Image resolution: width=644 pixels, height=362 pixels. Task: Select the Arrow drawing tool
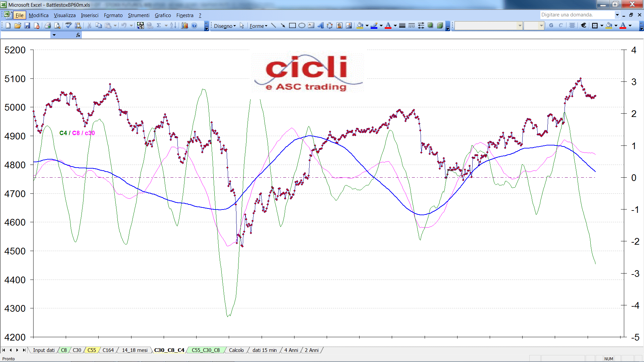283,25
